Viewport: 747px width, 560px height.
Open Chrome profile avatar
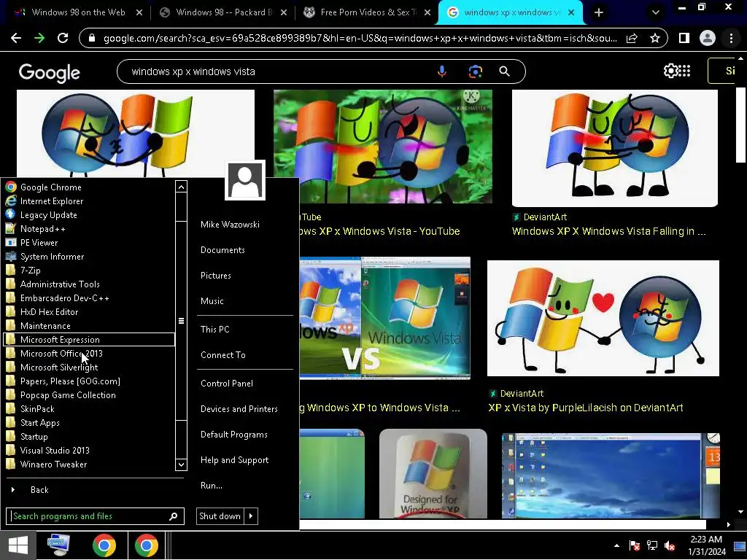tap(708, 38)
